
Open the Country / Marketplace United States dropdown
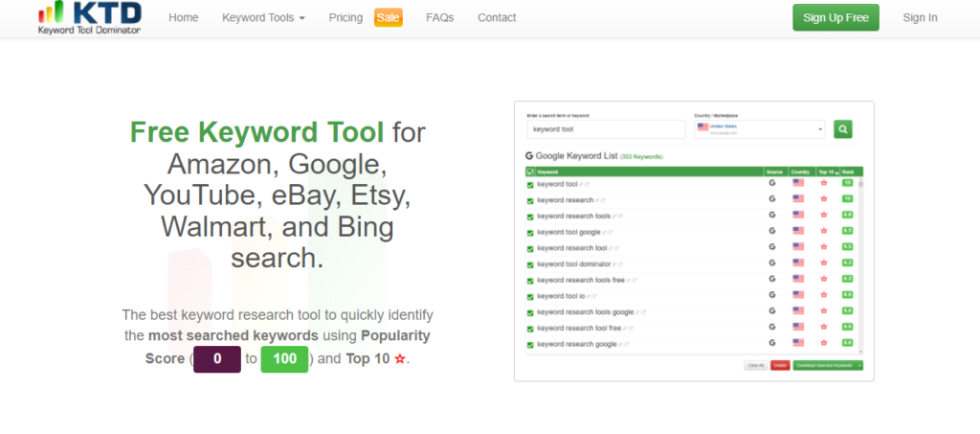click(x=759, y=129)
